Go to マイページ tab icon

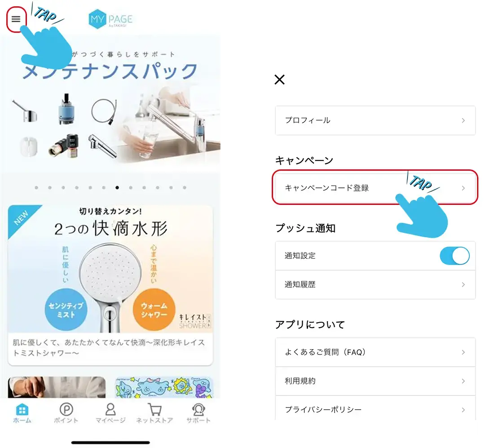110,409
